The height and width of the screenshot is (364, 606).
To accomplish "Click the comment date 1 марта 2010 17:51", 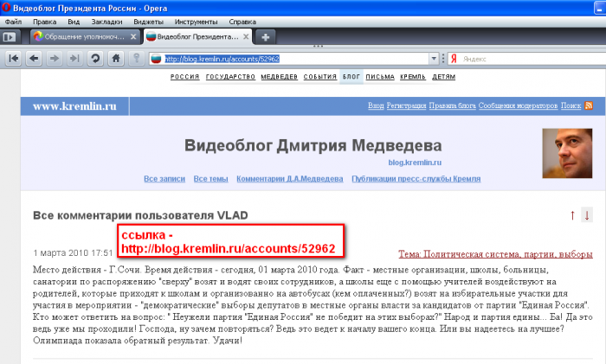I will (x=73, y=253).
